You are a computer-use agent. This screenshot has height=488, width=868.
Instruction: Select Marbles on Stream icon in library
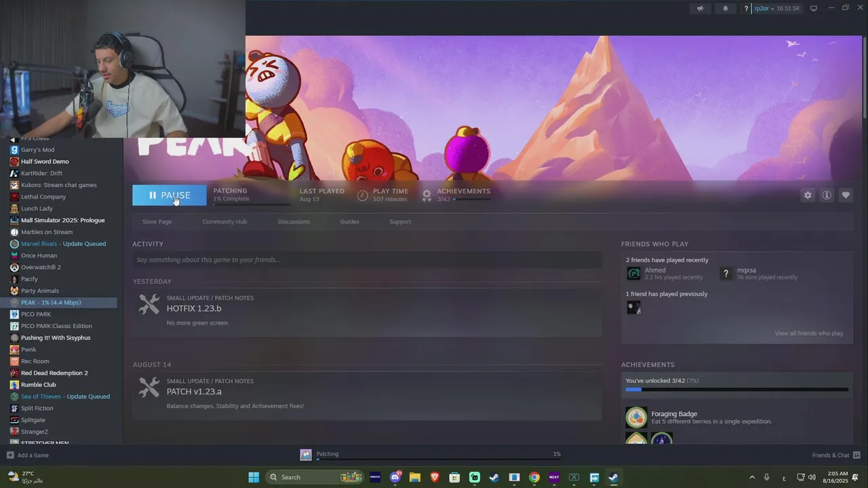click(14, 232)
